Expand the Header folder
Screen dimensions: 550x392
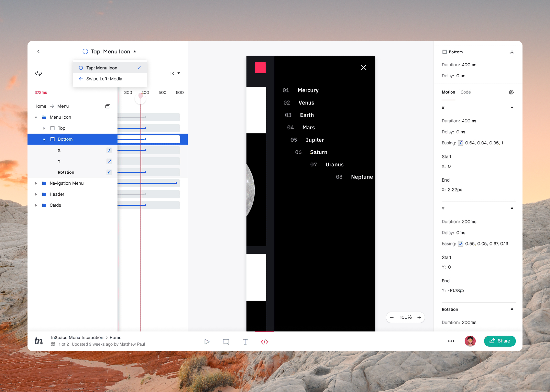point(36,194)
